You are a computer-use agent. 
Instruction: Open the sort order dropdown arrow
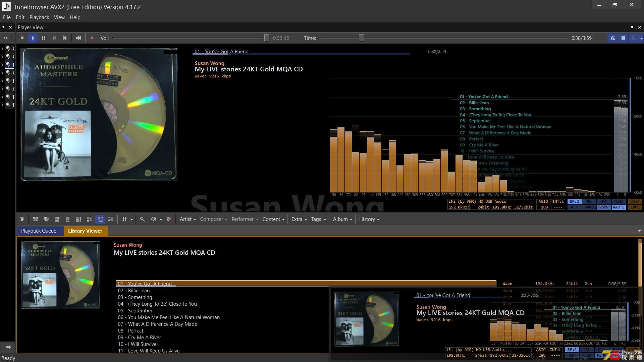(x=131, y=220)
